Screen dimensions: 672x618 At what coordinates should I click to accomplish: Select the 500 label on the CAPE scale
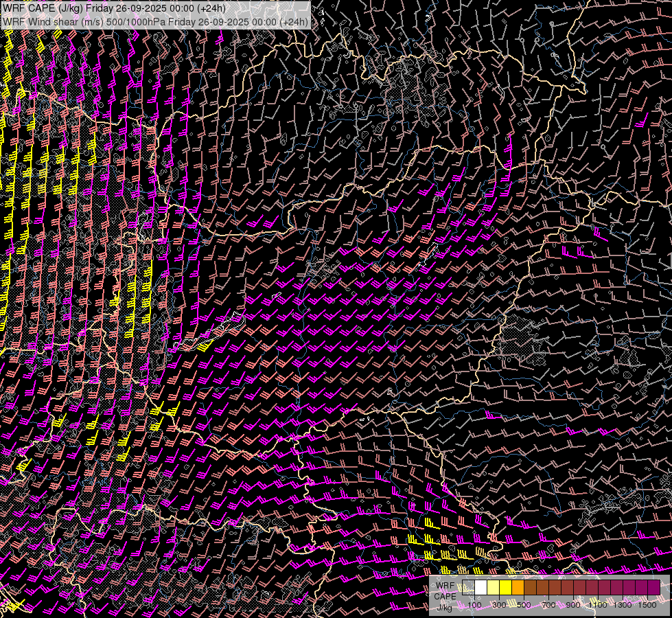click(x=524, y=605)
